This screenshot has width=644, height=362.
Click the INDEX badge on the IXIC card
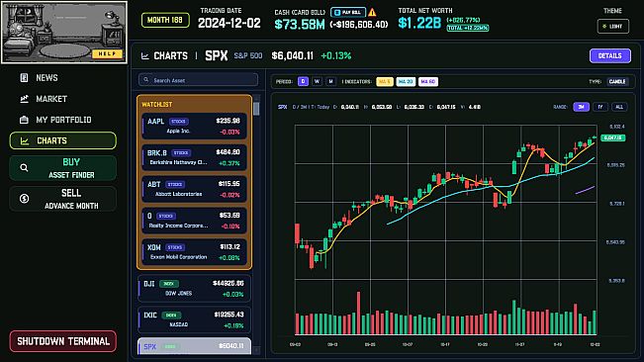(x=171, y=316)
